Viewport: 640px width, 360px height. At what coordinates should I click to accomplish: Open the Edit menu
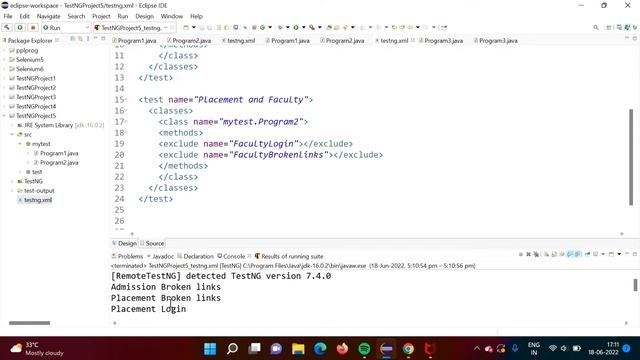(24, 16)
